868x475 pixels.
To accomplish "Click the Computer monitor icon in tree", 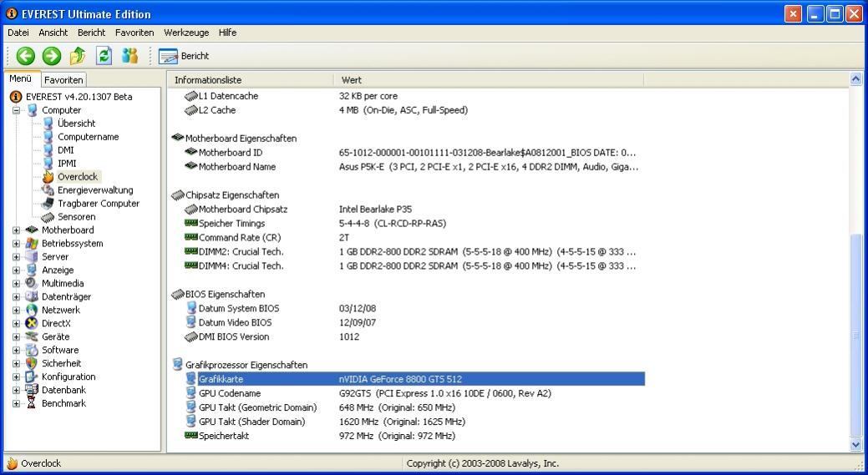I will [32, 110].
